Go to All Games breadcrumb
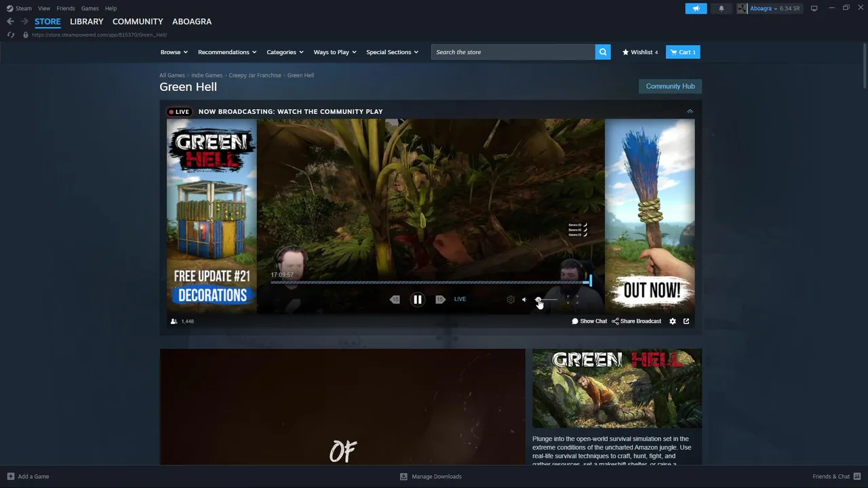Viewport: 868px width, 488px height. point(172,75)
